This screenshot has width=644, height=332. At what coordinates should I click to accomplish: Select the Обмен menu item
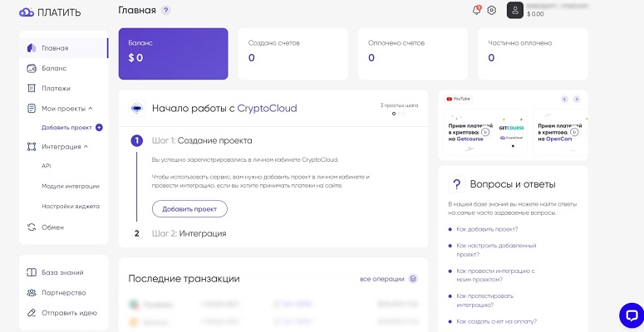pos(52,227)
